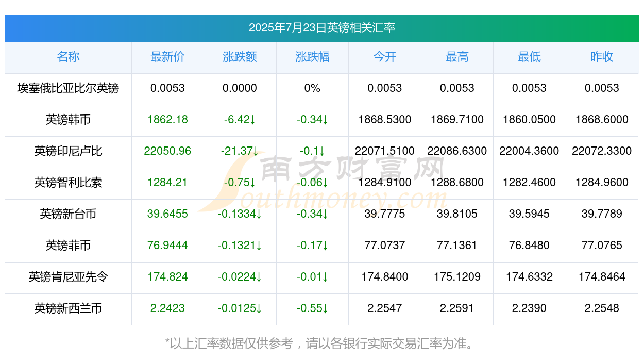Click high value 1869.7100
Image resolution: width=644 pixels, height=360 pixels.
(x=457, y=120)
